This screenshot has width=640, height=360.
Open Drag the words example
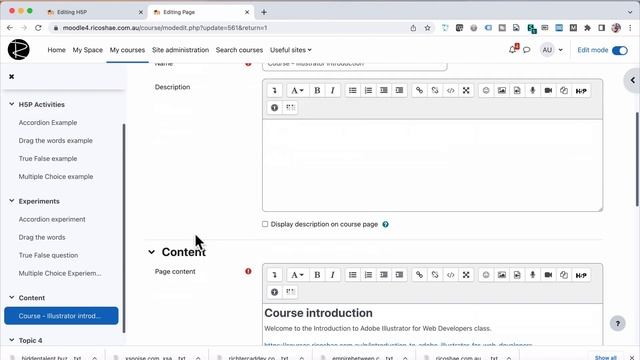pos(56,140)
